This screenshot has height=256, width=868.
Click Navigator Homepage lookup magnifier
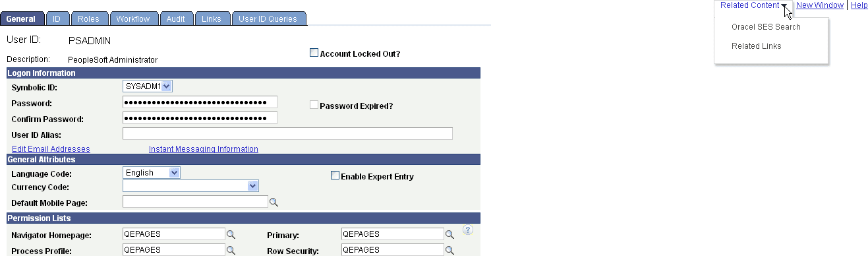(231, 234)
